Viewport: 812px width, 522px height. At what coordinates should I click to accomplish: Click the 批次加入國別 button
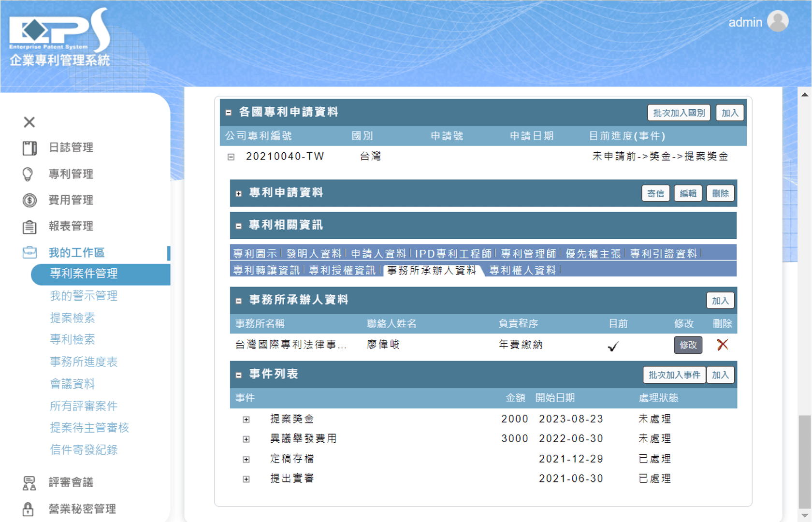[679, 113]
